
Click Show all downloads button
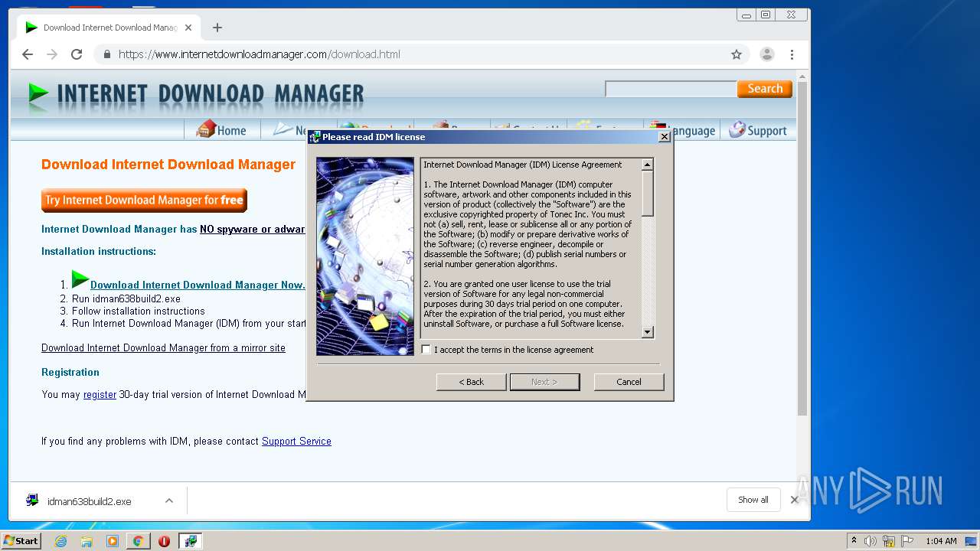click(x=753, y=500)
